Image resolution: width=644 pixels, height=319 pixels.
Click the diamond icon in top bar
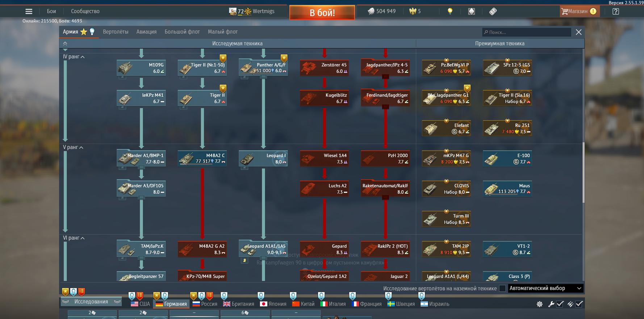(x=471, y=11)
